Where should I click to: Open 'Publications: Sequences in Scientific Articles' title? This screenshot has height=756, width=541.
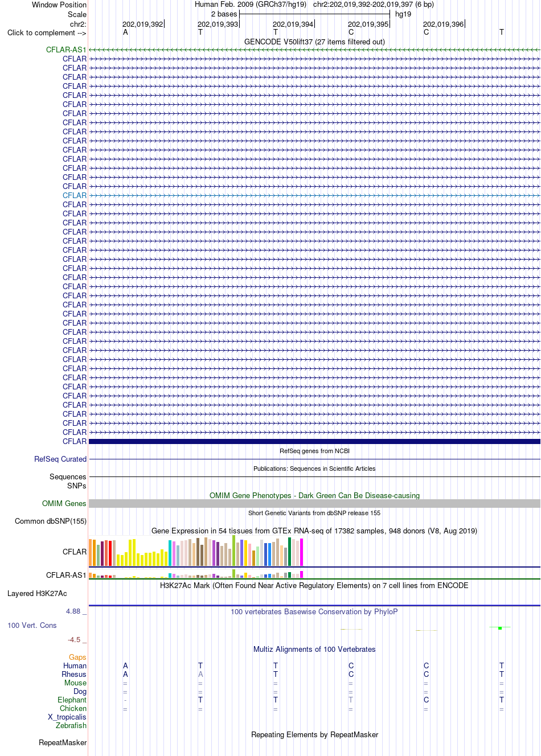point(314,469)
